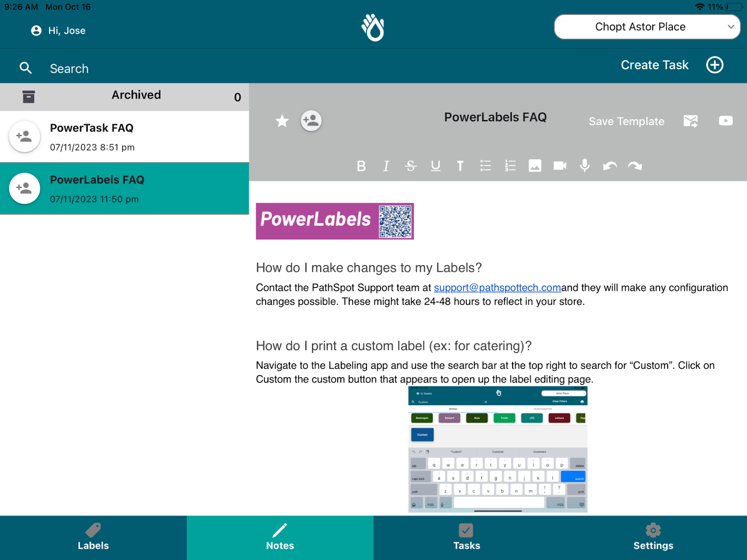
Task: Click the heading about printing a custom label
Action: coord(394,346)
